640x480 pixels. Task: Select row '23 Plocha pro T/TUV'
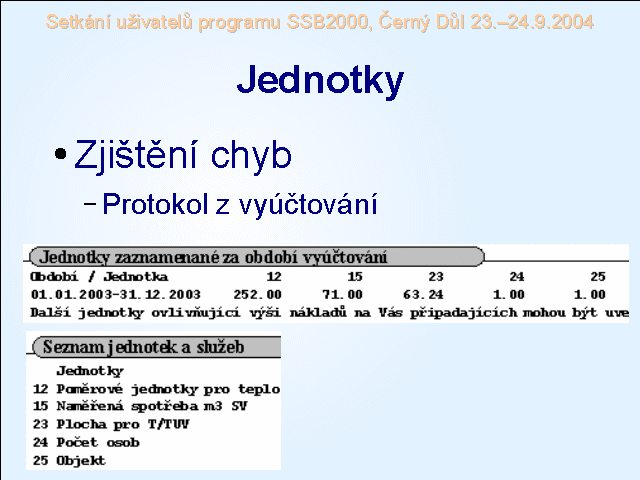(111, 424)
